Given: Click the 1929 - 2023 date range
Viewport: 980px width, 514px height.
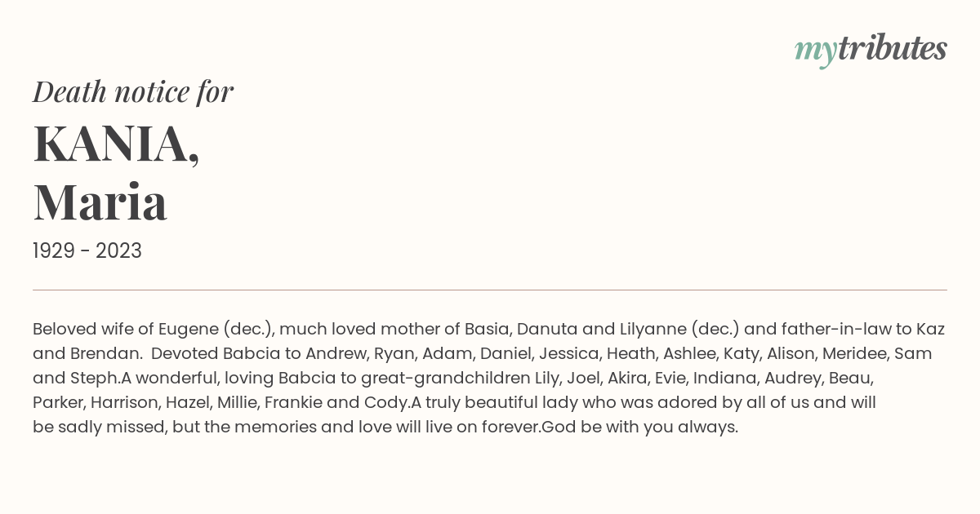Looking at the screenshot, I should pyautogui.click(x=87, y=251).
